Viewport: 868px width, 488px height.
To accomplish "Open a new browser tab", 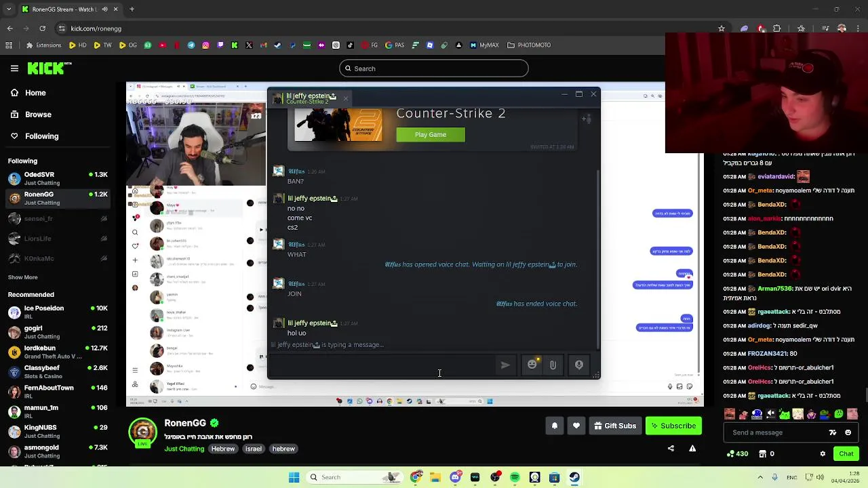I will 132,9.
